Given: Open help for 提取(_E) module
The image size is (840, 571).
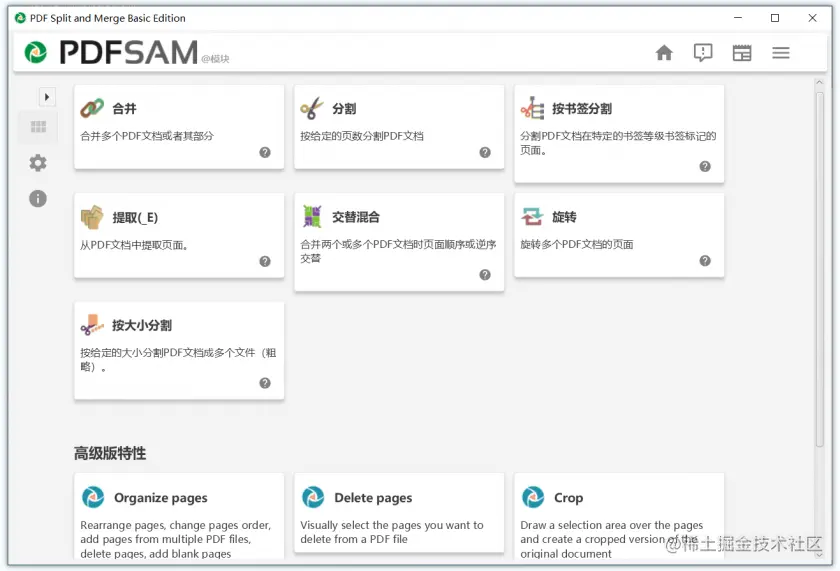Looking at the screenshot, I should [265, 261].
